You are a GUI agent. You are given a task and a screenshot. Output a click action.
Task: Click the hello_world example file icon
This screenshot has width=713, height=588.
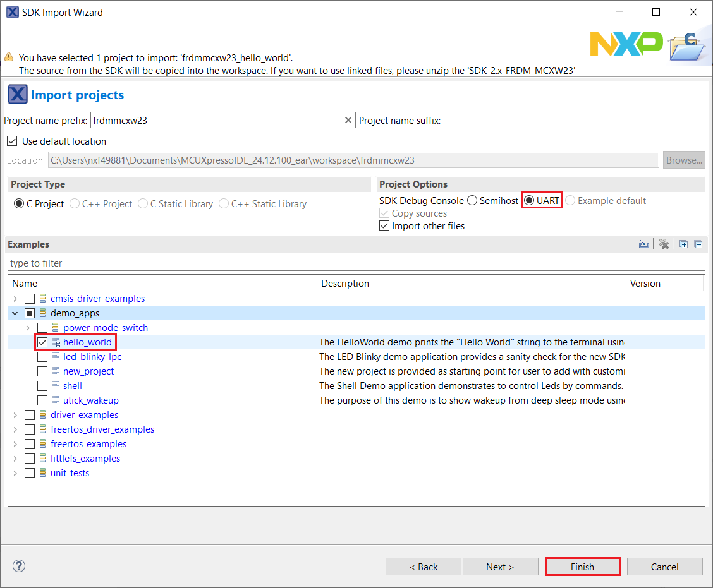(56, 342)
